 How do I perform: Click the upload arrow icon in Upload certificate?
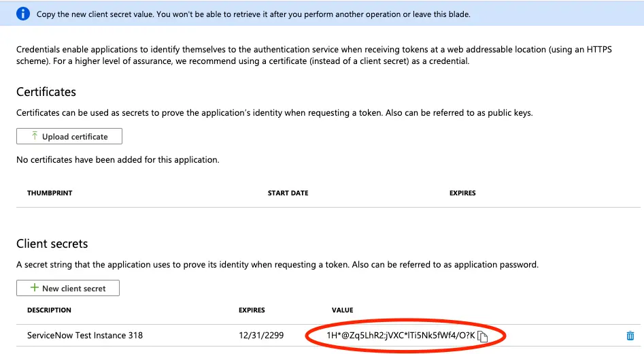point(35,136)
